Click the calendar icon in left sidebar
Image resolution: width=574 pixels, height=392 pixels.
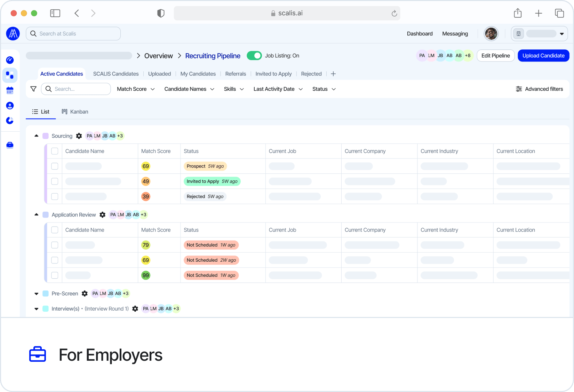10,91
